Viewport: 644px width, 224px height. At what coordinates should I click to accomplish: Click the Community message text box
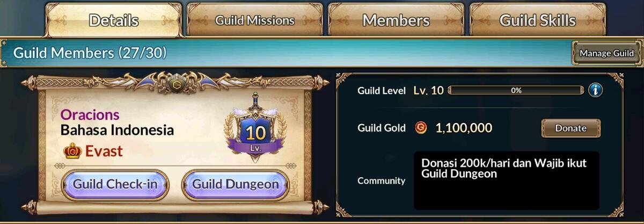[x=507, y=180]
